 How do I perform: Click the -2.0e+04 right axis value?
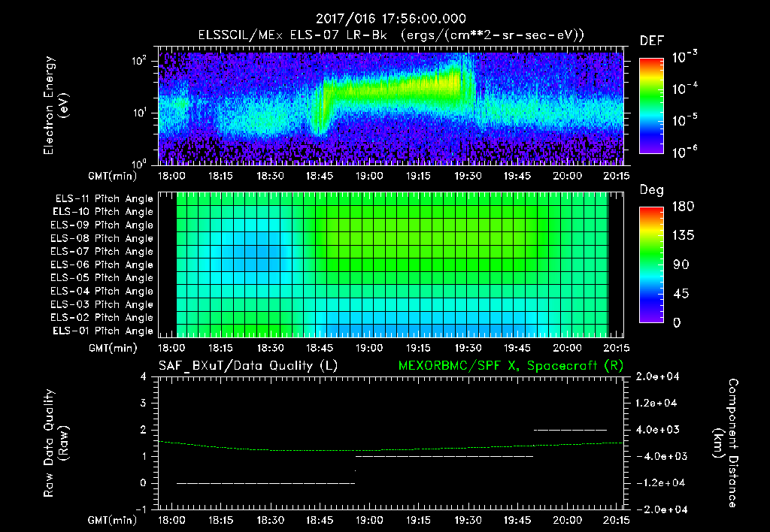click(x=662, y=509)
